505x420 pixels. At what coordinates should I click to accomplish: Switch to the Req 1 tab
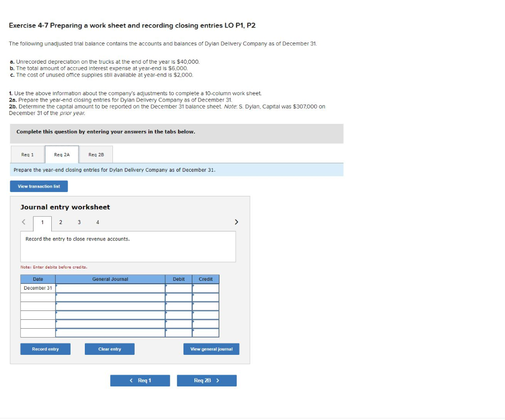pyautogui.click(x=27, y=154)
